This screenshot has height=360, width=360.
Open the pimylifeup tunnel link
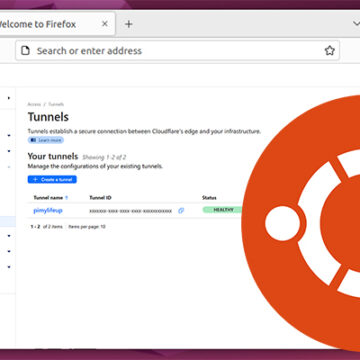(x=48, y=210)
